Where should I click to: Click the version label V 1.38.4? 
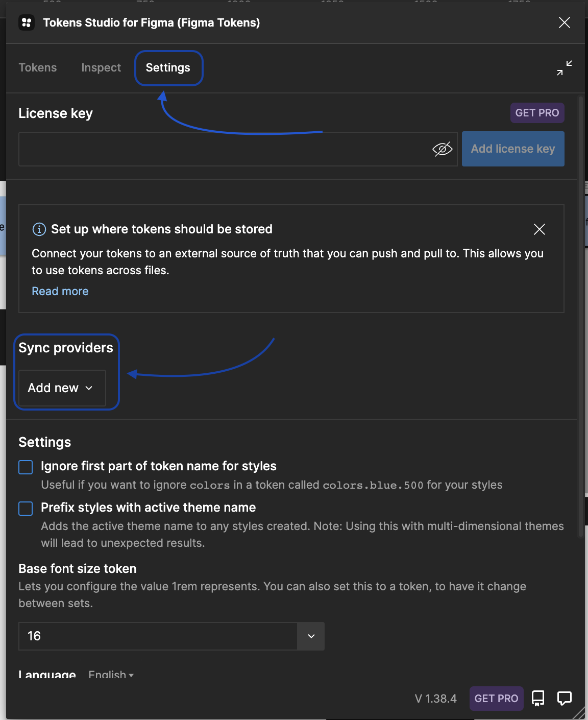pyautogui.click(x=436, y=699)
